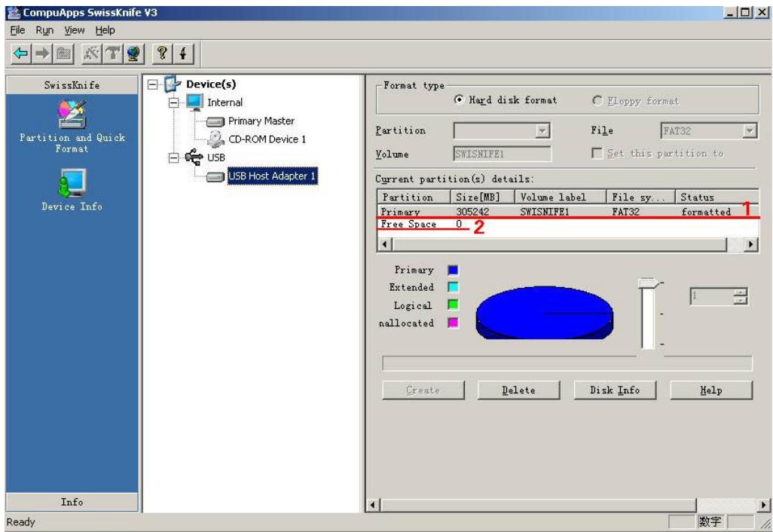Open the File system FAT32 dropdown
Screen dimensions: 773x532
coord(750,130)
